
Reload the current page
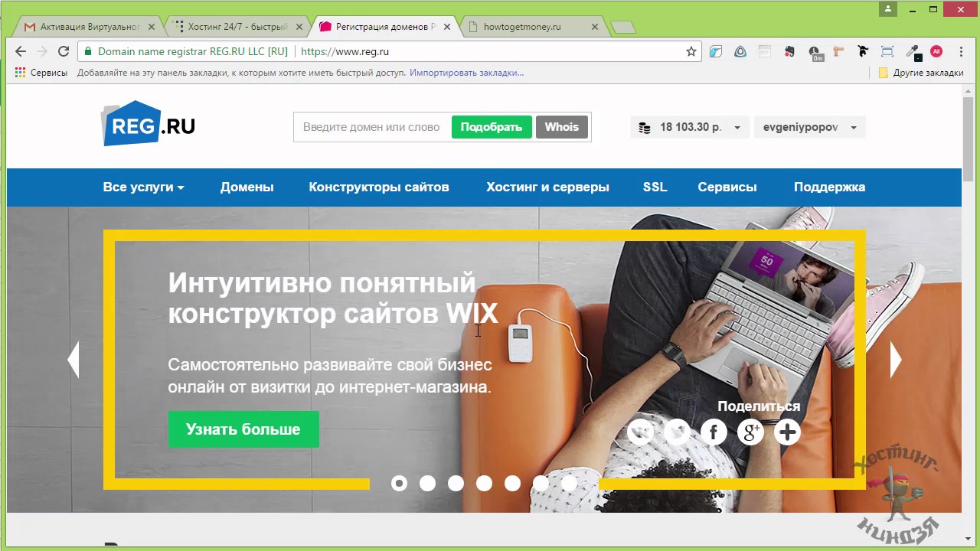click(64, 51)
